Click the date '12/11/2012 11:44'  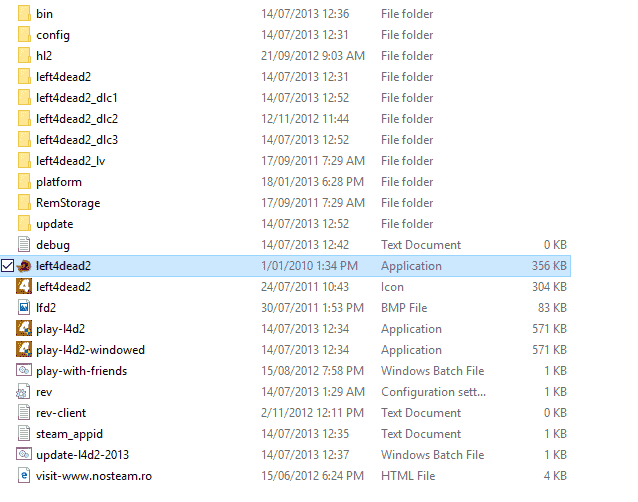tap(305, 119)
